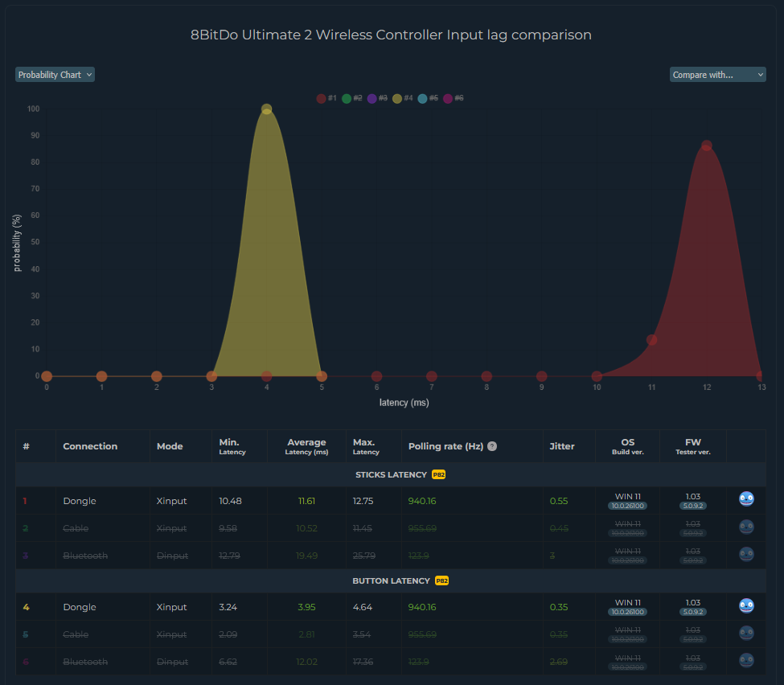Click average latency value 3.95
784x685 pixels.
306,607
